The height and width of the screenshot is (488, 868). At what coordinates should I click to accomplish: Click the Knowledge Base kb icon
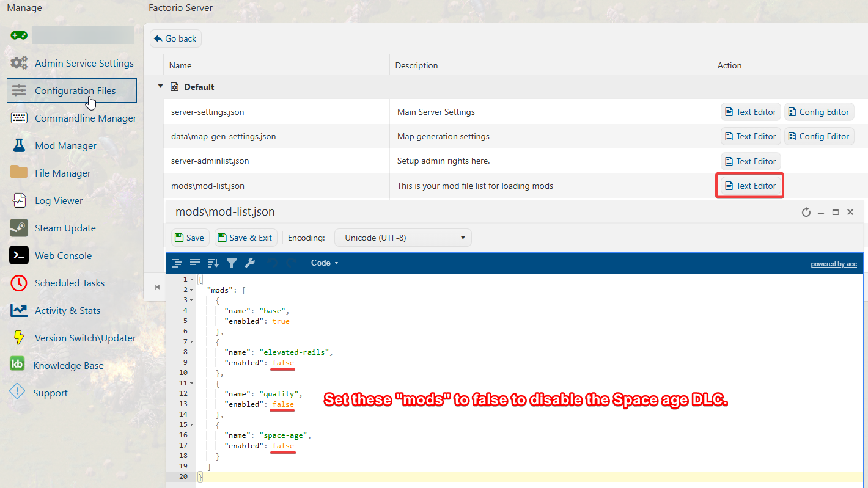tap(17, 365)
